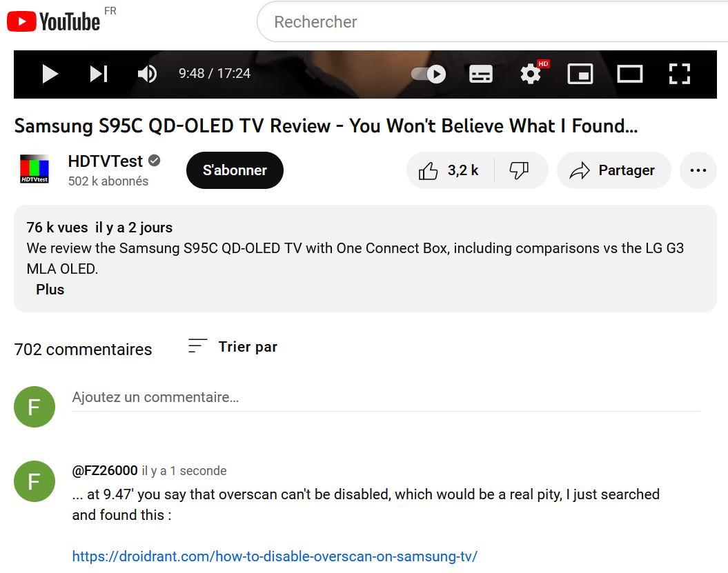Expand description with Plus

[x=50, y=290]
